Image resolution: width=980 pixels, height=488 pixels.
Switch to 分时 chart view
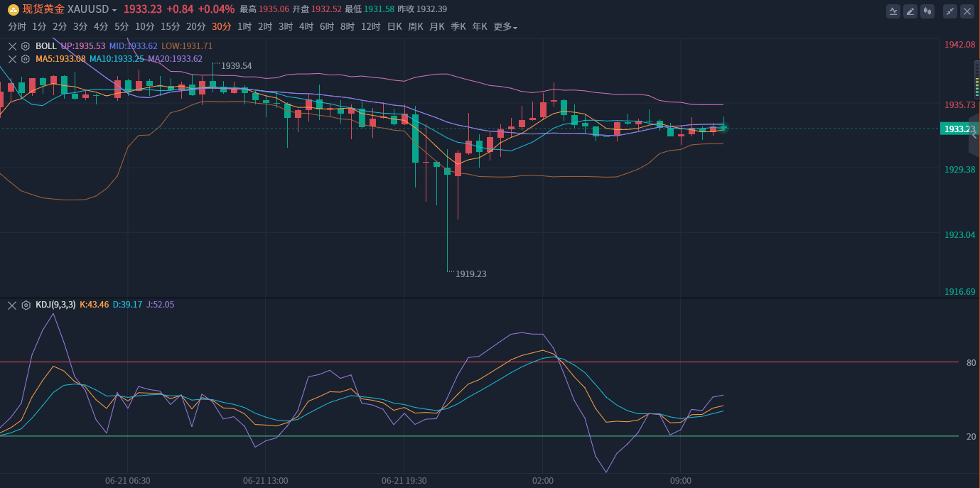17,27
